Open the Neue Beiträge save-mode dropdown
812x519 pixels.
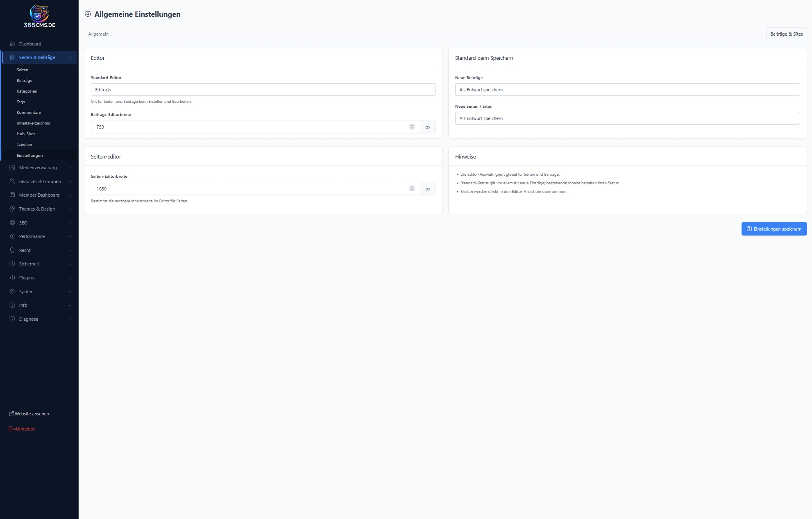pos(627,90)
